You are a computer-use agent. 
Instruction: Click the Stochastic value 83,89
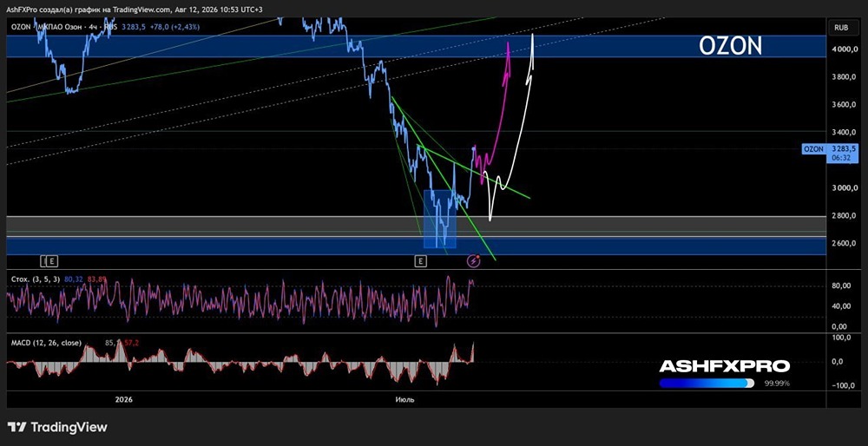(x=95, y=279)
